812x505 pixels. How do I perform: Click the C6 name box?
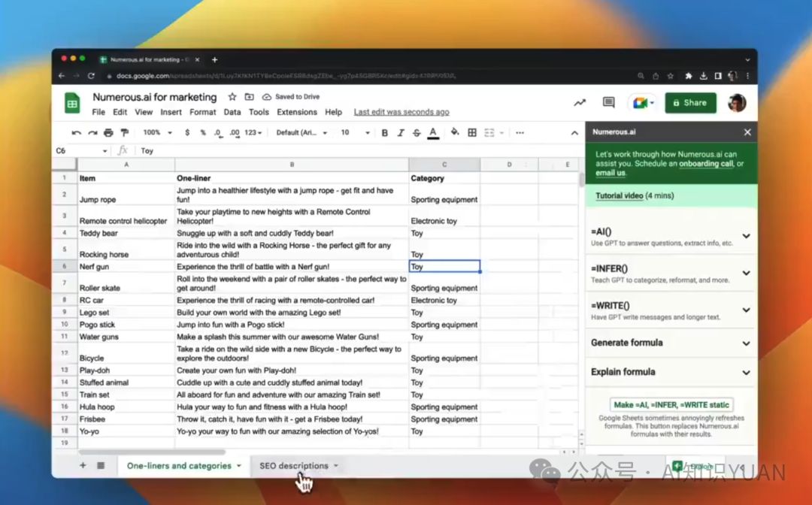point(80,150)
